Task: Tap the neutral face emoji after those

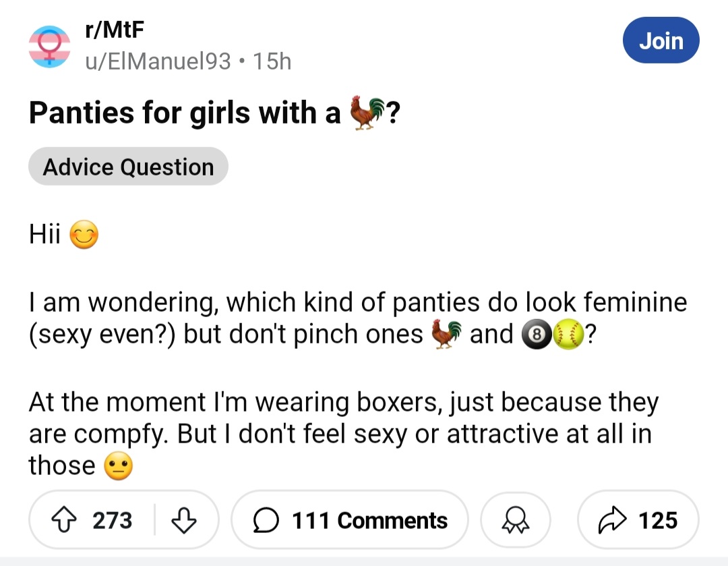Action: [x=119, y=465]
